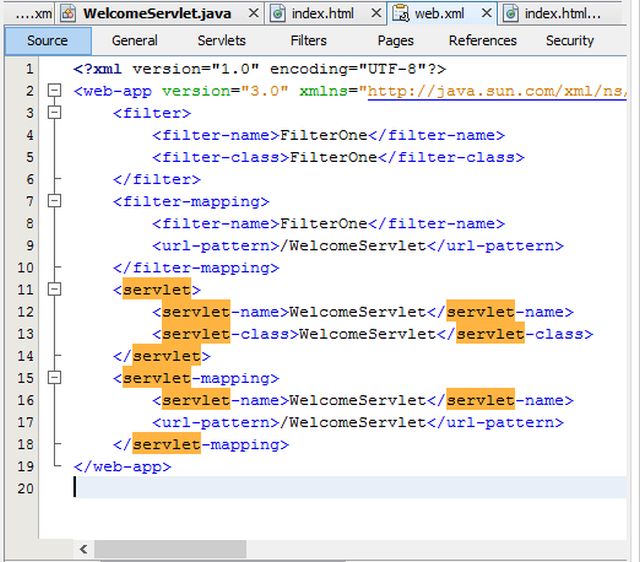This screenshot has width=640, height=562.
Task: Click the WelcomeServlet.java file icon
Action: point(68,14)
